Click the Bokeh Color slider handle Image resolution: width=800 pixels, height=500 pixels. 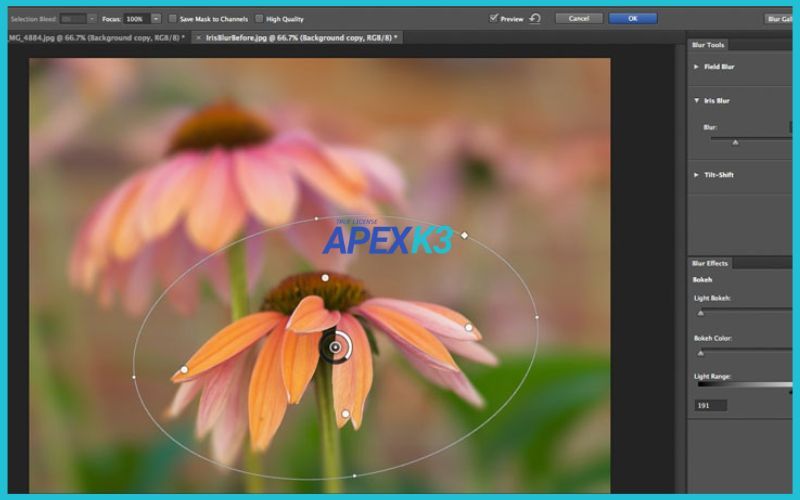(701, 353)
